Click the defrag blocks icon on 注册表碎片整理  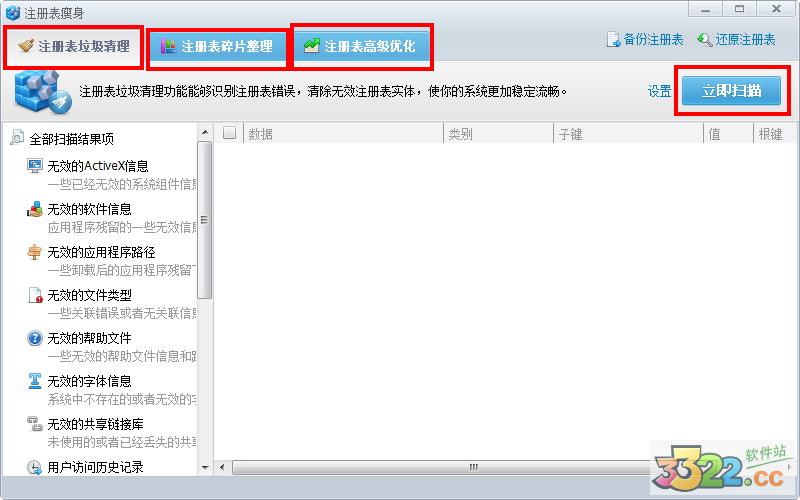[168, 46]
